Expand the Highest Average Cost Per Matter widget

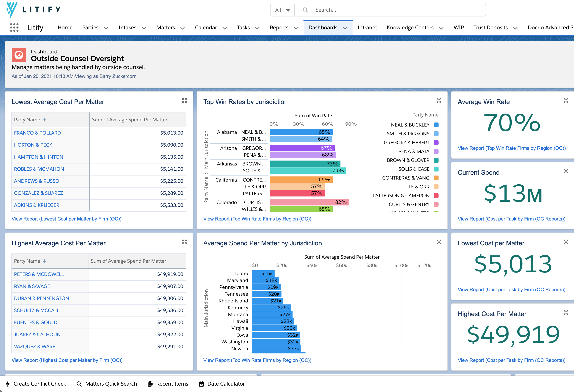coord(184,242)
